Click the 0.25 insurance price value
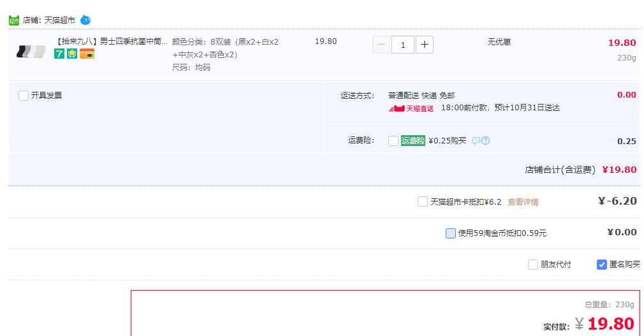This screenshot has width=644, height=336. 626,142
